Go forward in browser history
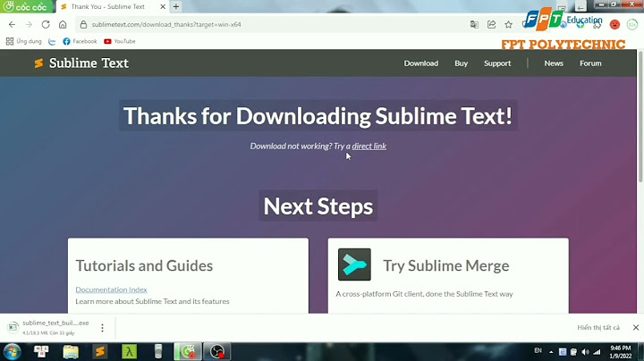The width and height of the screenshot is (644, 361). click(x=29, y=25)
